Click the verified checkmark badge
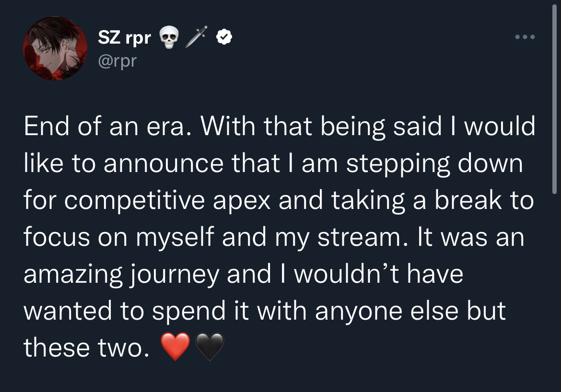Viewport: 561px width, 392px height. click(x=224, y=37)
